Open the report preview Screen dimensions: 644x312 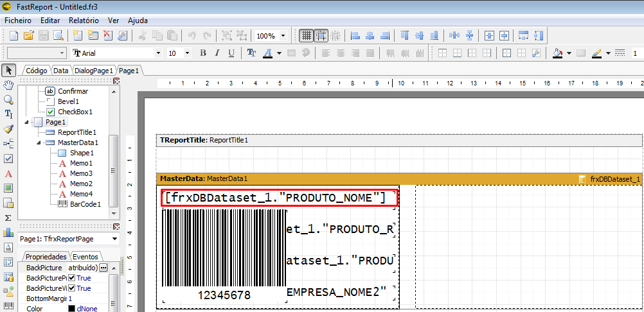pos(58,36)
